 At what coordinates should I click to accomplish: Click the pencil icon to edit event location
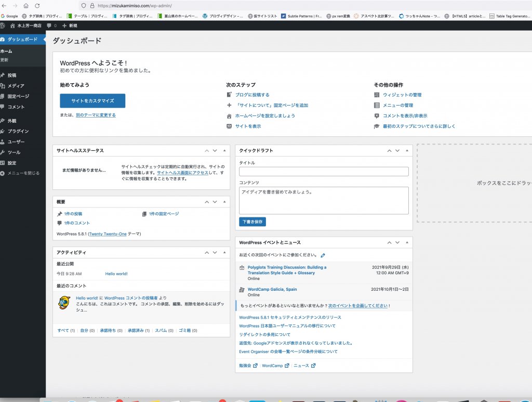(323, 255)
